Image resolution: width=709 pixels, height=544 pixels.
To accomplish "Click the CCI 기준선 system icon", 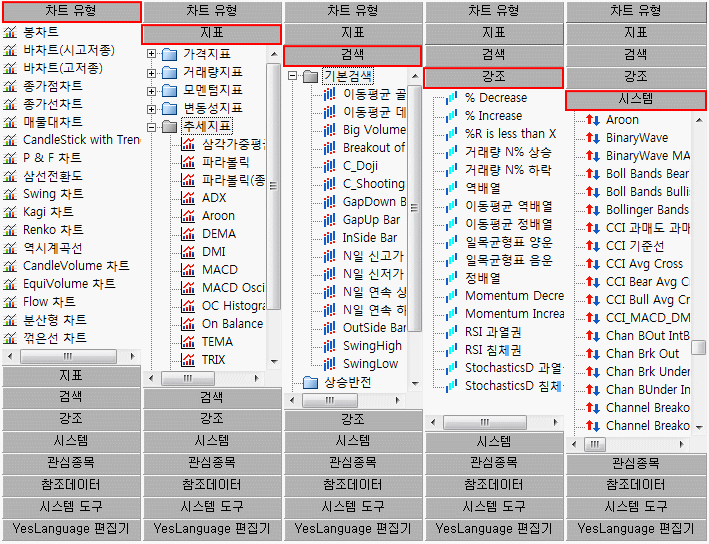I will [591, 246].
